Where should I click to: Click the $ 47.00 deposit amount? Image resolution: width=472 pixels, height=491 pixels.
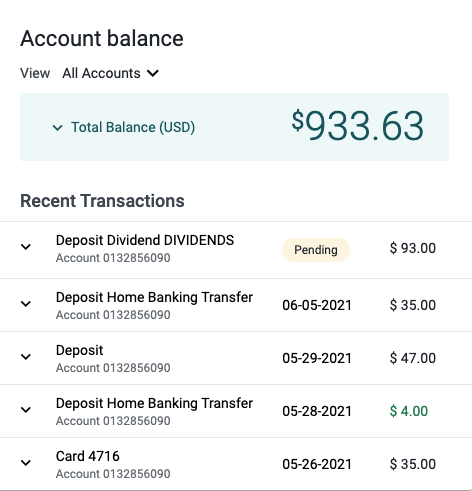[x=413, y=358]
